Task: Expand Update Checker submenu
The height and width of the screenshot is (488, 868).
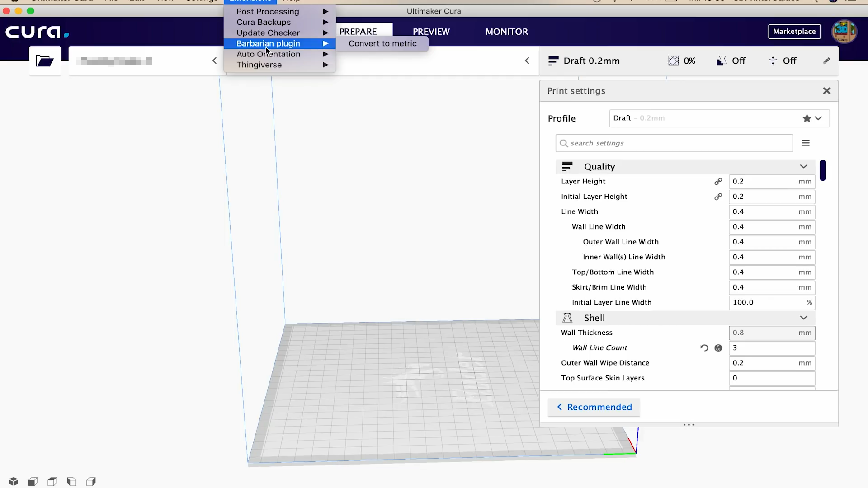Action: point(280,33)
